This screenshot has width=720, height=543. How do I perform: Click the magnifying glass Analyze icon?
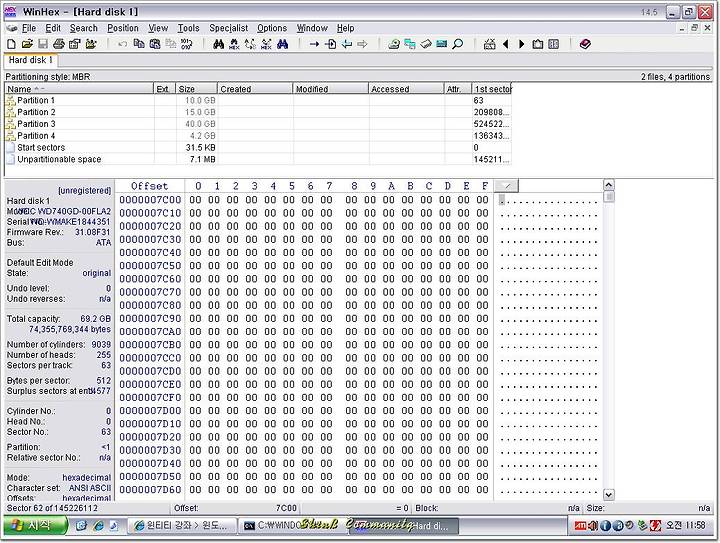457,44
